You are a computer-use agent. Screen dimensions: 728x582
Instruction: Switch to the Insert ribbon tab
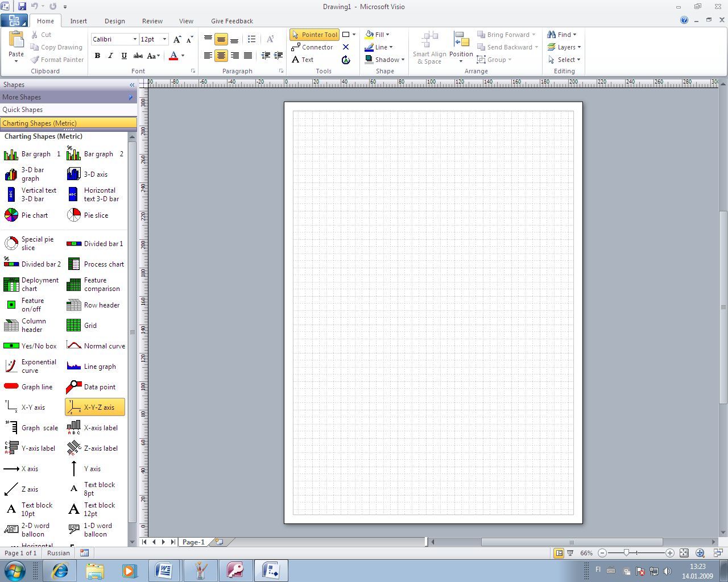pos(78,20)
